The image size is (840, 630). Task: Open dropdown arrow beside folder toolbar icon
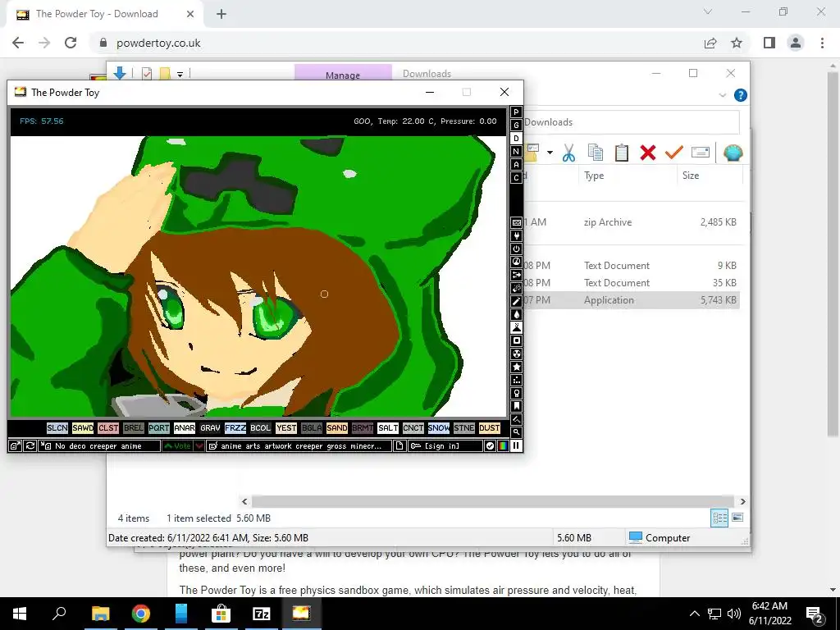pyautogui.click(x=550, y=153)
